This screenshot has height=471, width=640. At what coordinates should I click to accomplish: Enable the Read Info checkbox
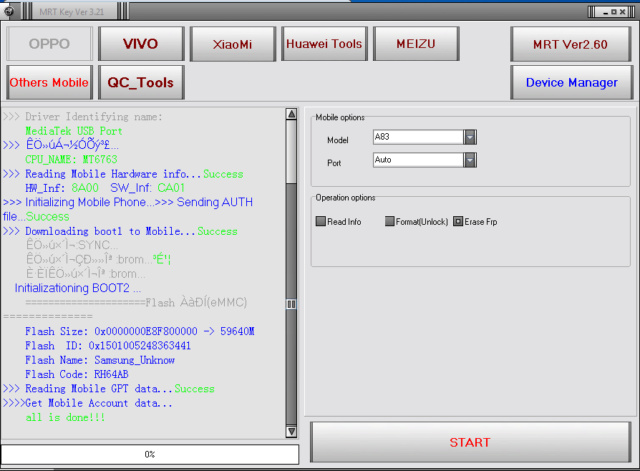[x=321, y=221]
